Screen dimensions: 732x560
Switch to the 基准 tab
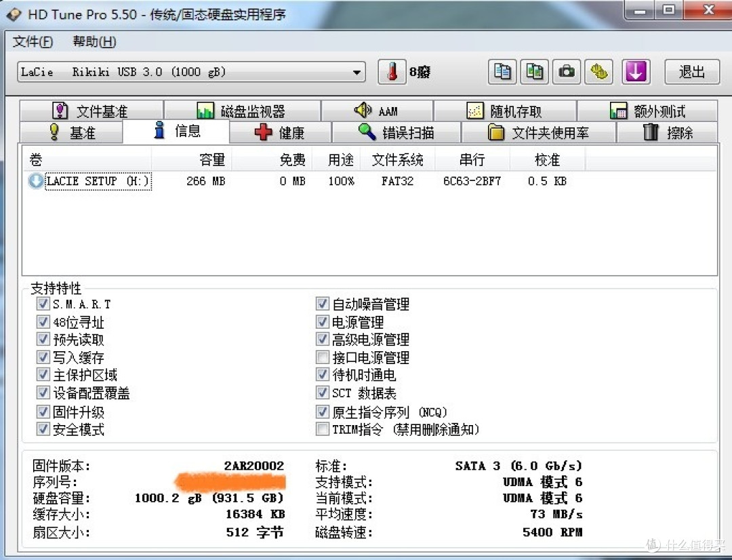[72, 133]
